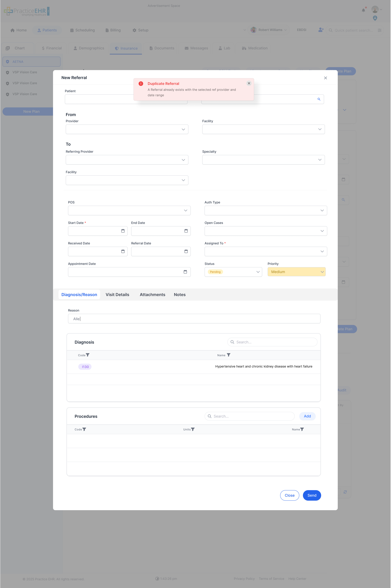The height and width of the screenshot is (588, 391).
Task: Click the calendar icon in Appointment Date field
Action: click(x=185, y=272)
